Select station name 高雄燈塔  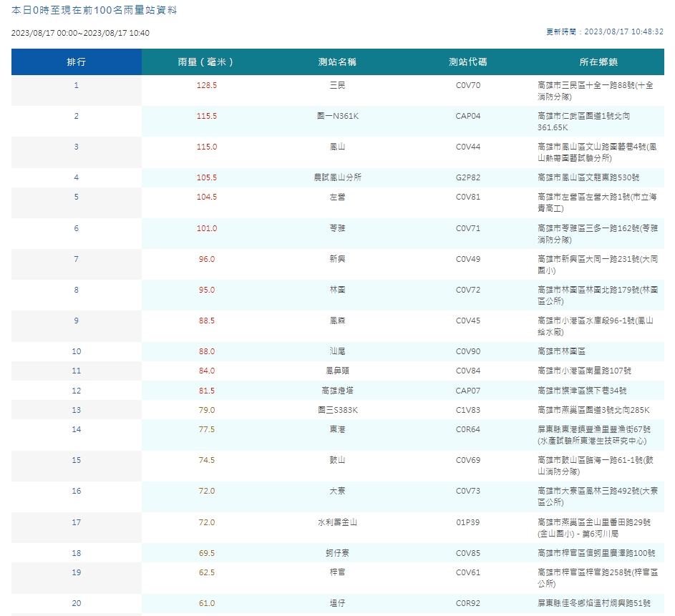point(338,391)
